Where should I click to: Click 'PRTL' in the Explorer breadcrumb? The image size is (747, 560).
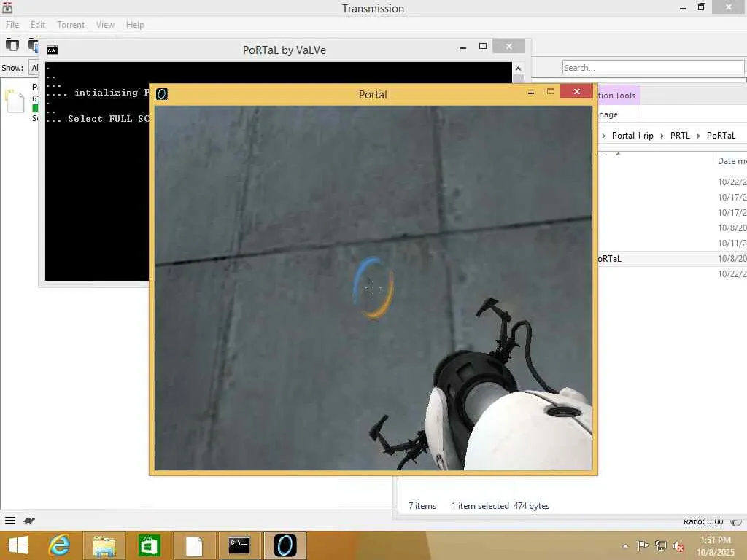tap(680, 136)
